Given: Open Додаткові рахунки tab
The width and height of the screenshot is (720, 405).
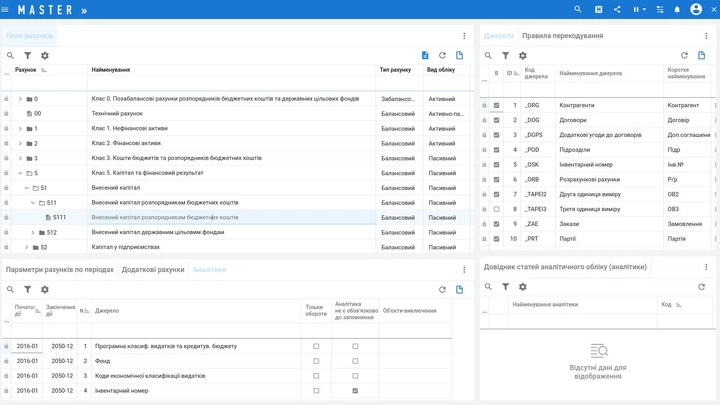Looking at the screenshot, I should (x=153, y=270).
